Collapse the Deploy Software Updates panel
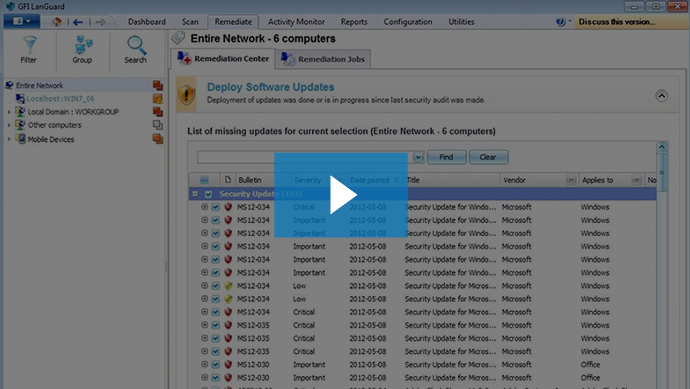This screenshot has height=389, width=690. pyautogui.click(x=661, y=95)
